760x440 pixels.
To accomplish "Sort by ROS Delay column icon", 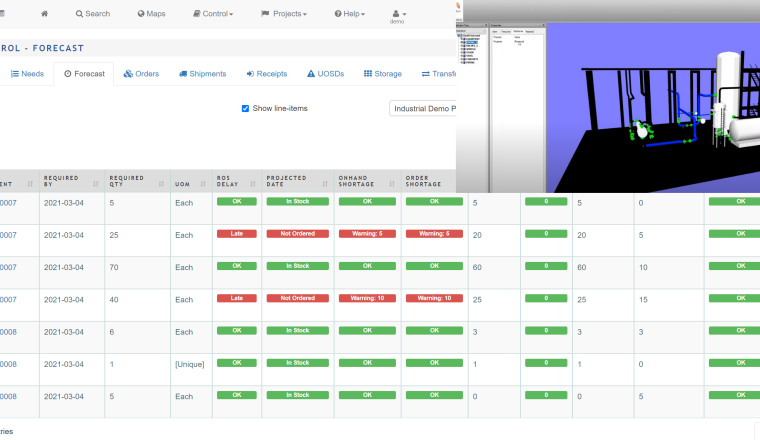I will point(252,182).
